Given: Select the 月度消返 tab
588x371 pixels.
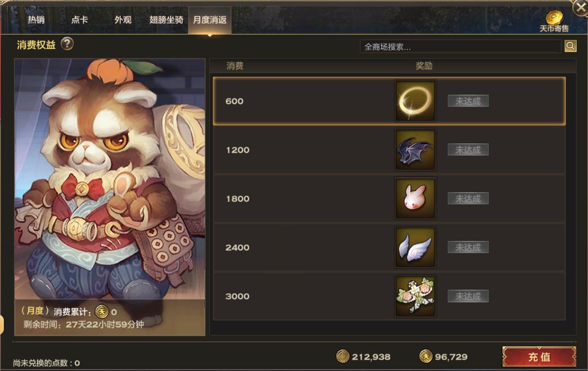Looking at the screenshot, I should coord(210,19).
